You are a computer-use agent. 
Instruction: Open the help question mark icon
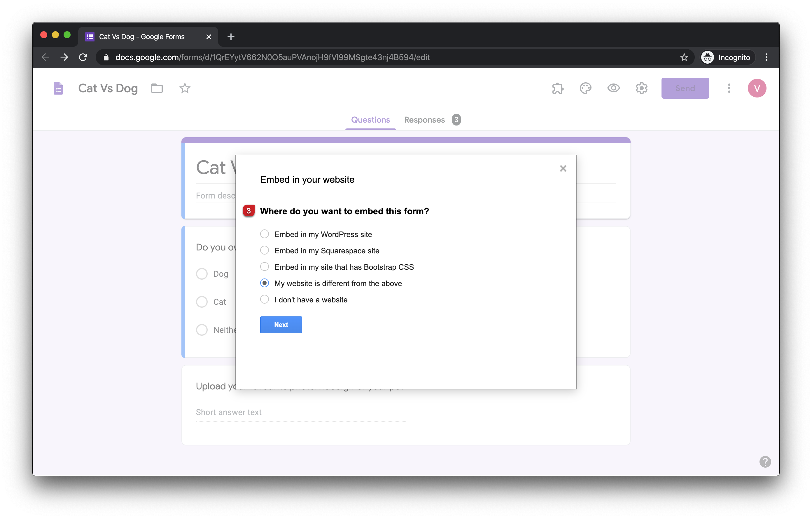point(765,461)
